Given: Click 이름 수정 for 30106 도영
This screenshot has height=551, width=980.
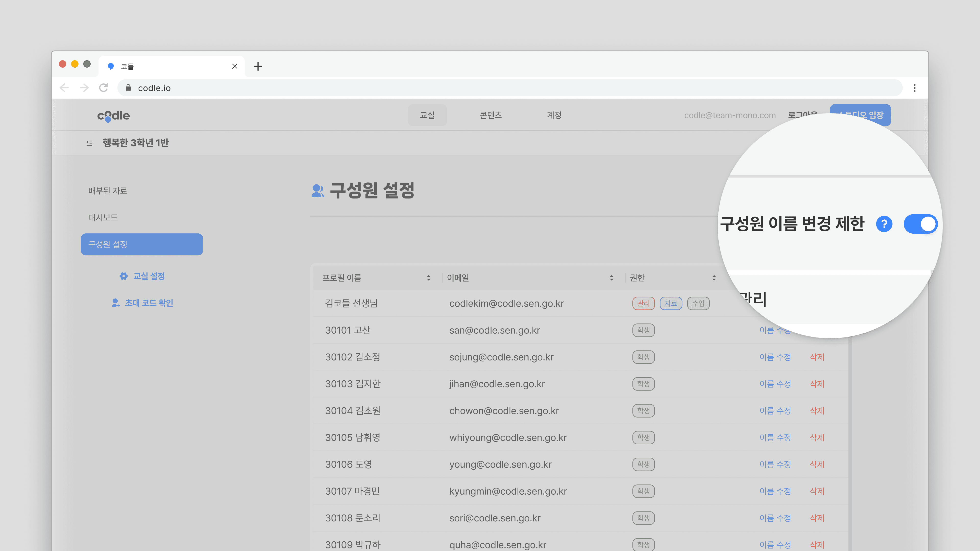Looking at the screenshot, I should pyautogui.click(x=775, y=464).
